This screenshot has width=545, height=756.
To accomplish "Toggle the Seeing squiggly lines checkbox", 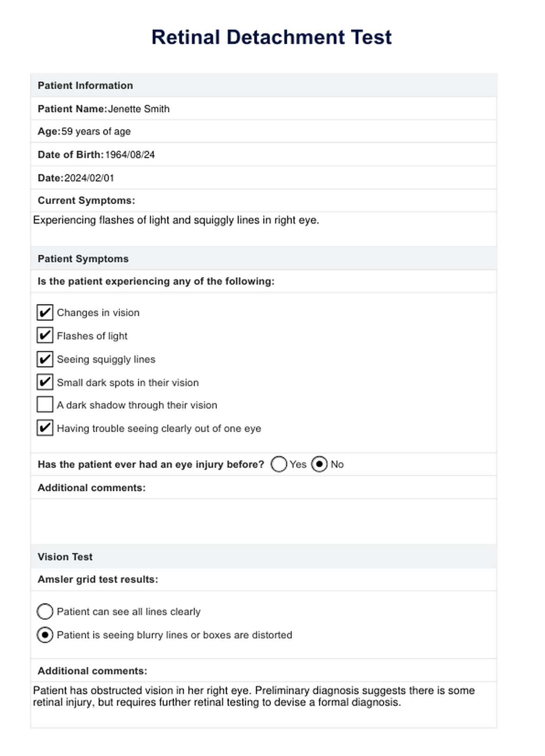I will [x=45, y=359].
